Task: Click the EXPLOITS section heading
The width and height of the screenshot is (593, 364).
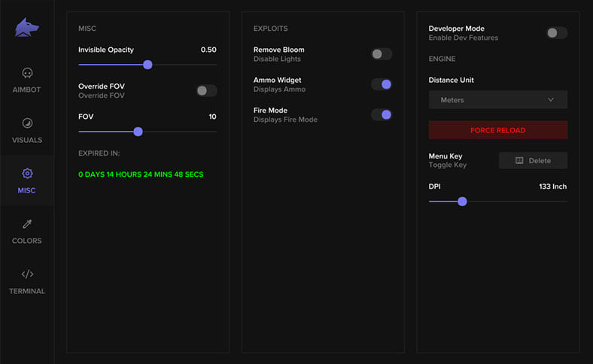Action: tap(270, 29)
